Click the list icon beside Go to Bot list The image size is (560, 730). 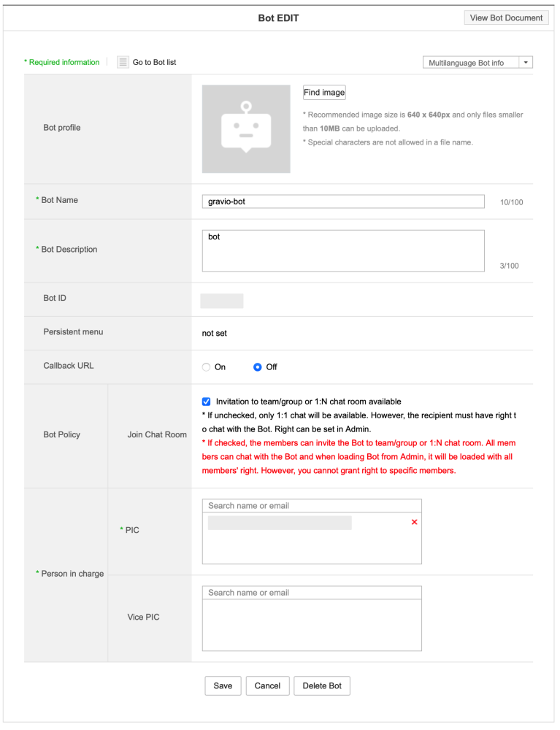click(x=122, y=62)
